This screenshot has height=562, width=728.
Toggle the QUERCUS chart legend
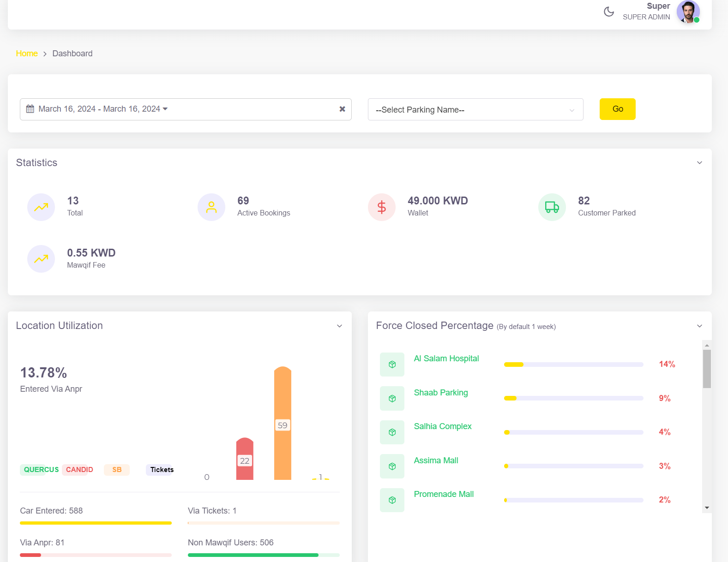tap(41, 470)
